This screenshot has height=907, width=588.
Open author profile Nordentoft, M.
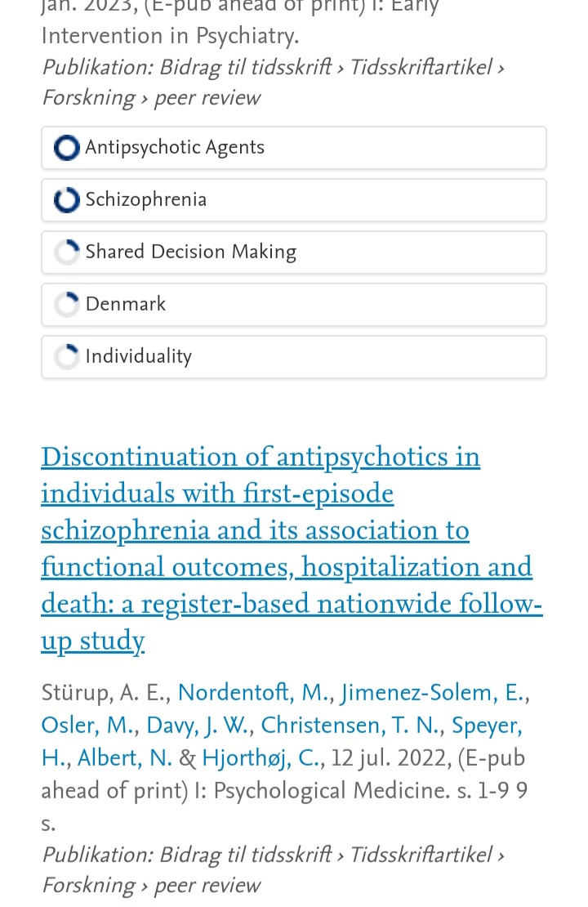point(253,692)
